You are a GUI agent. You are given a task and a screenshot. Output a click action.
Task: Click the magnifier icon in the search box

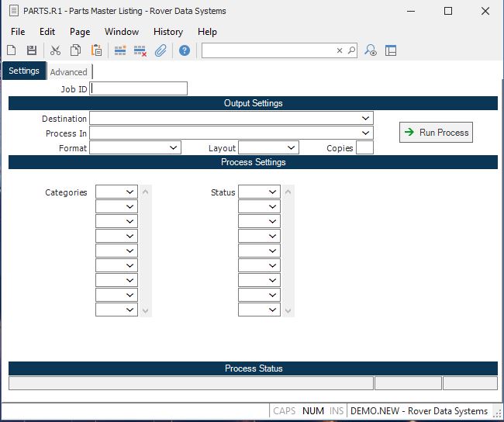[x=351, y=50]
